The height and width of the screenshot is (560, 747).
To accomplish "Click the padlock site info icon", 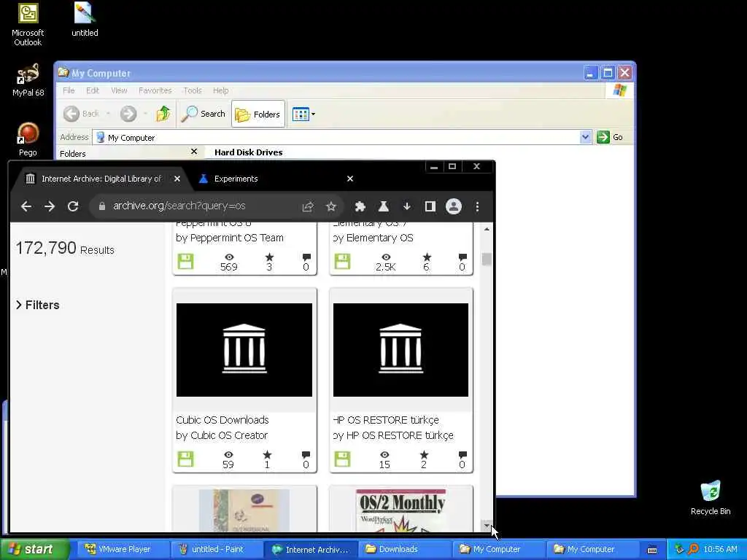I will pos(101,206).
